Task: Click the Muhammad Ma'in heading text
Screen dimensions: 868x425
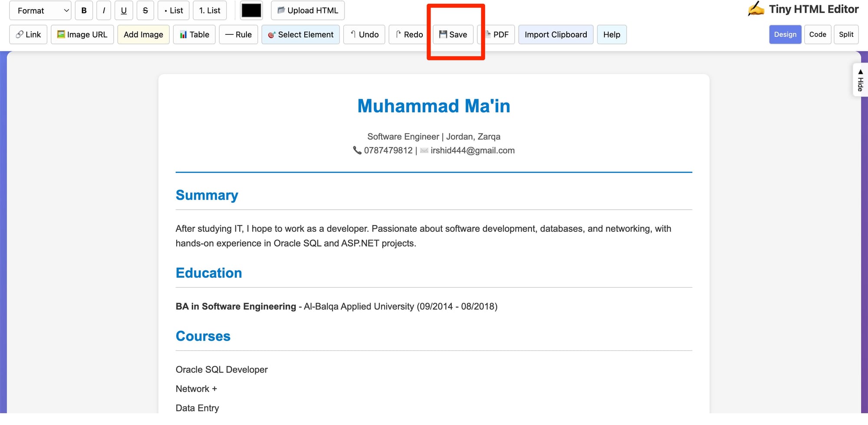Action: point(434,106)
